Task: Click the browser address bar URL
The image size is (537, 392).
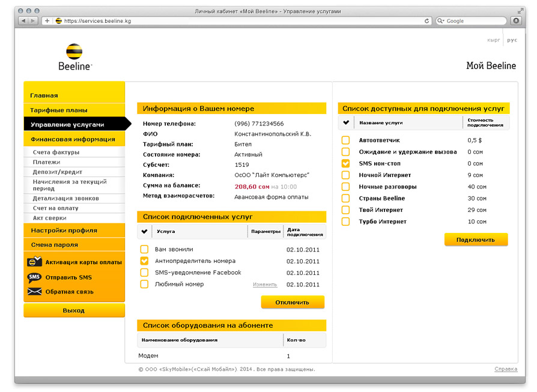Action: (97, 21)
